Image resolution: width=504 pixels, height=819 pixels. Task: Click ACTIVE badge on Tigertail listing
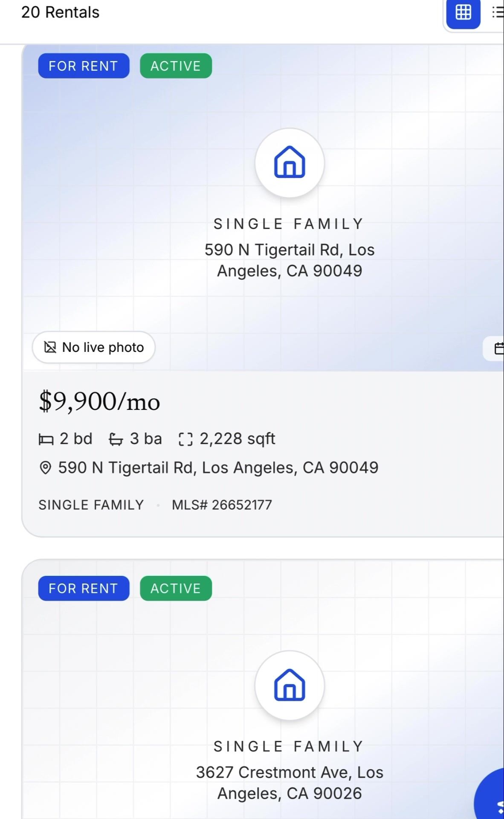[176, 66]
